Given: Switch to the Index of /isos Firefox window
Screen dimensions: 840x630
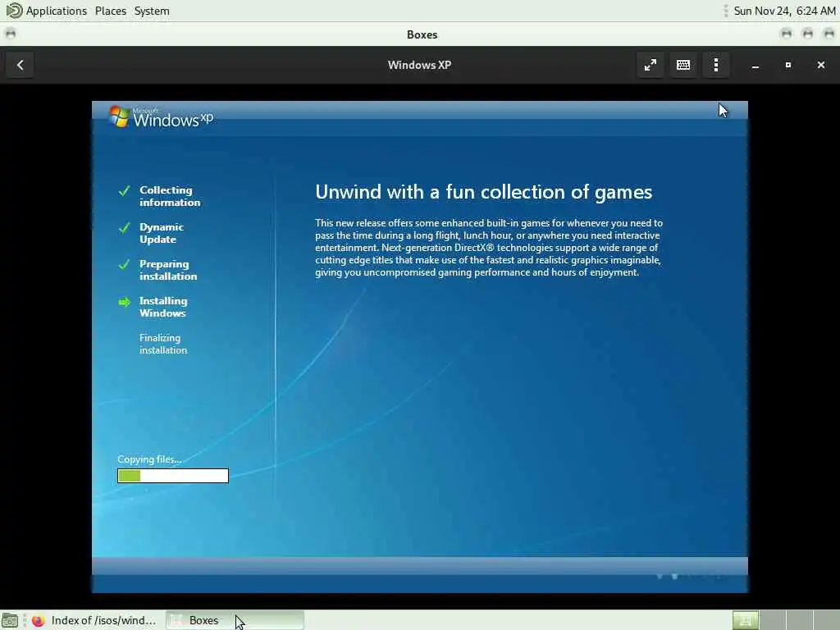Looking at the screenshot, I should (95, 620).
